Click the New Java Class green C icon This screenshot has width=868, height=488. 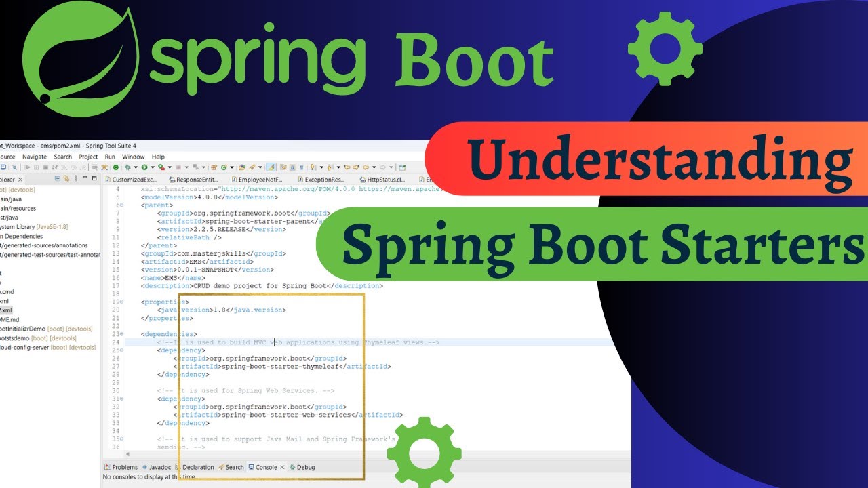224,167
